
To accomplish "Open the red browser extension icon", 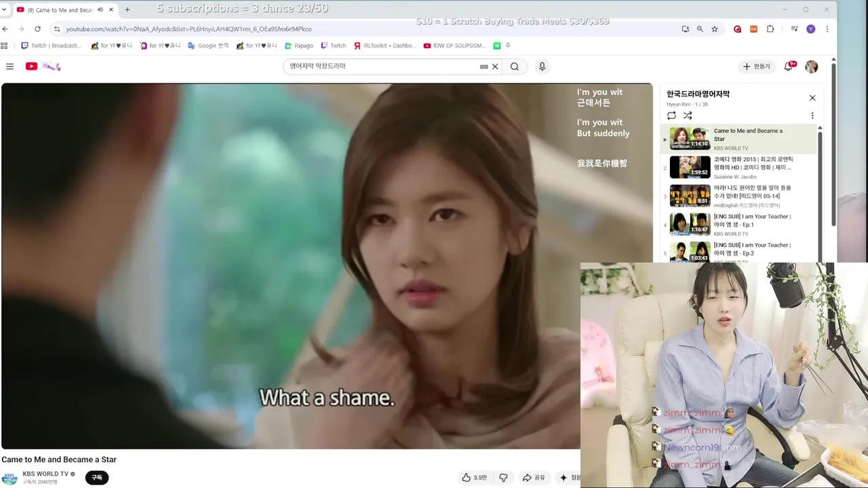I will [737, 29].
